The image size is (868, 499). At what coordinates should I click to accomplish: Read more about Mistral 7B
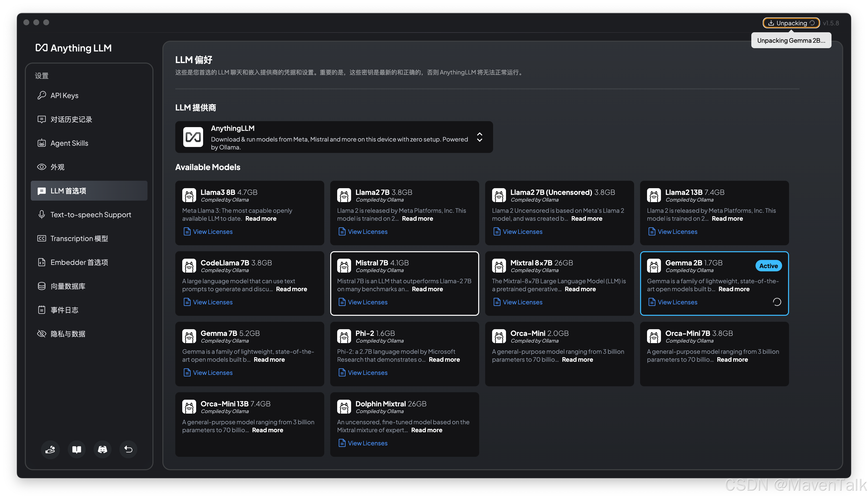[x=427, y=289]
